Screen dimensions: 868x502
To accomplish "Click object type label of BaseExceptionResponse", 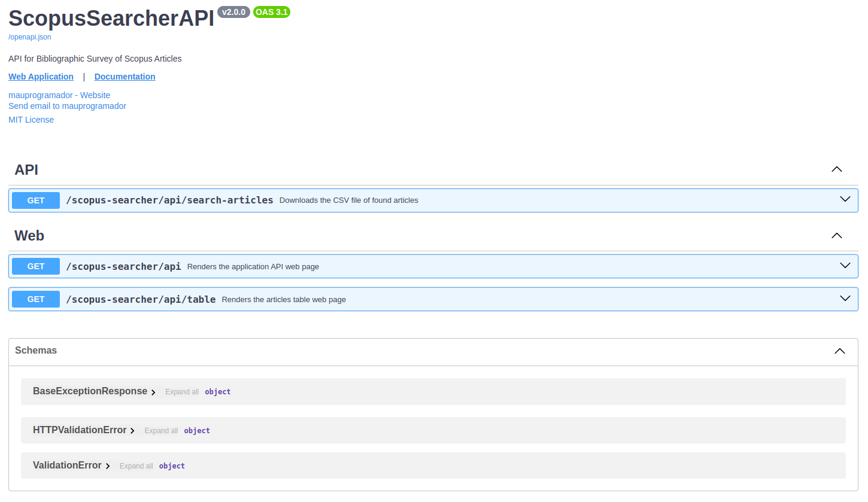I will click(218, 392).
